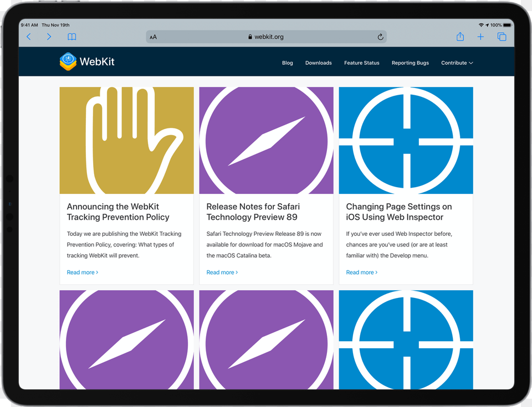The image size is (532, 407).
Task: Read more on Changing Page Settings article
Action: 361,272
